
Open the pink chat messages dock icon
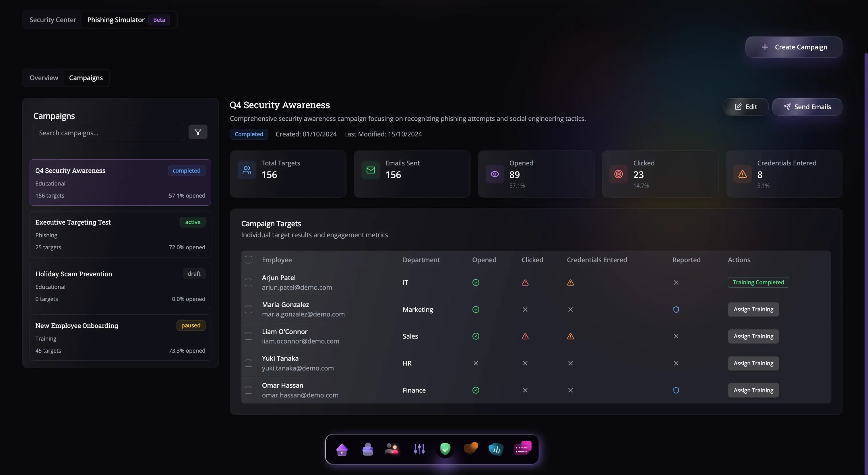tap(522, 448)
